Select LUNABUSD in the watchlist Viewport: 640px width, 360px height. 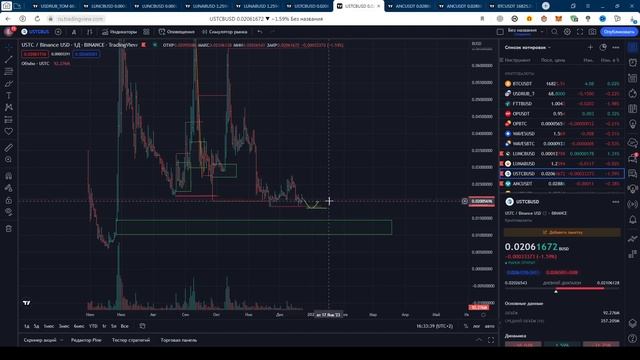click(x=562, y=164)
